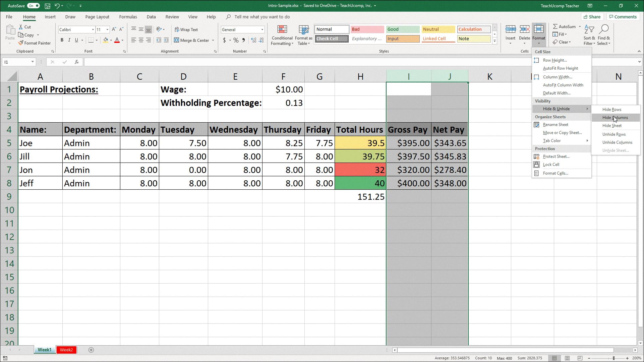Select the Week2 sheet tab

point(66,350)
